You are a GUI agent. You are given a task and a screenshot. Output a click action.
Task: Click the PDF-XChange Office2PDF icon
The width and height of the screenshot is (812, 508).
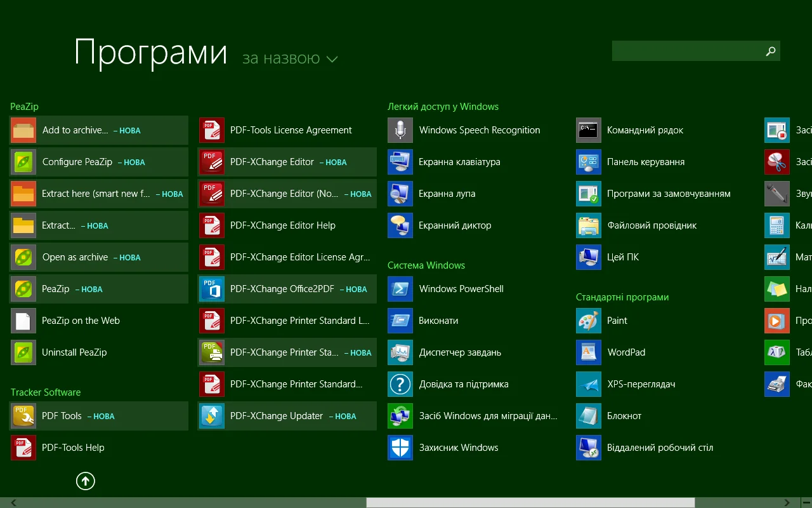click(211, 289)
